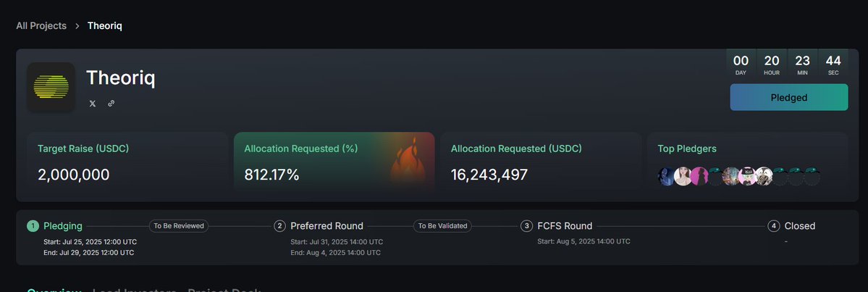The image size is (868, 292).
Task: Open the Project Deck tab
Action: 224,291
